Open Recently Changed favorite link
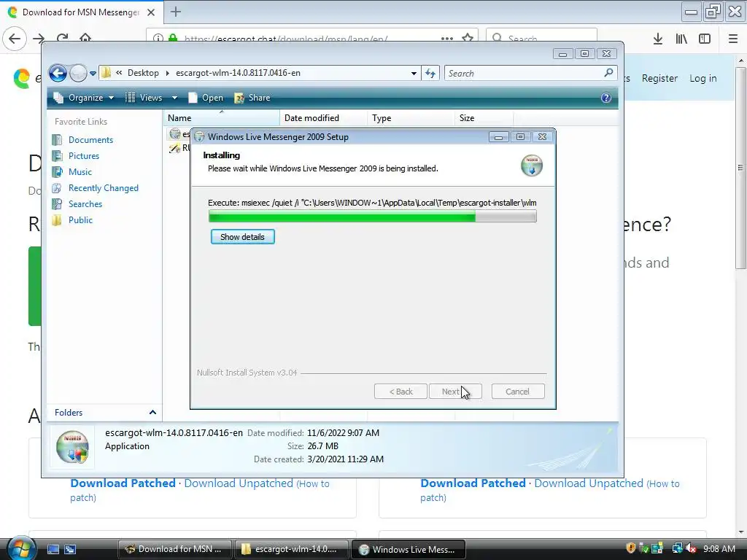The image size is (747, 560). coord(104,188)
